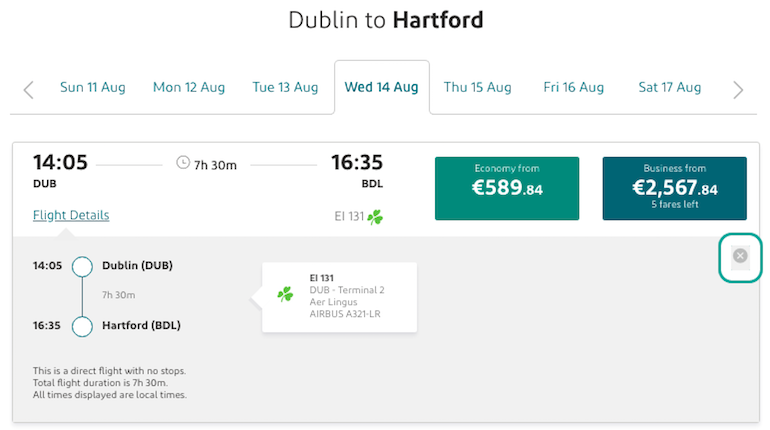Choose Economy fare from €589.84

coord(507,188)
